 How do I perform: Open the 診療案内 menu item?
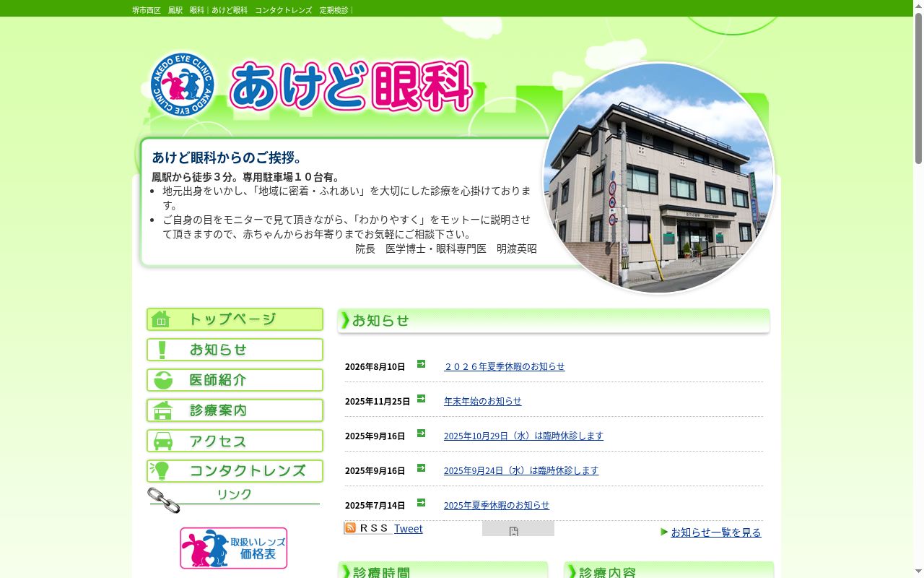(235, 410)
